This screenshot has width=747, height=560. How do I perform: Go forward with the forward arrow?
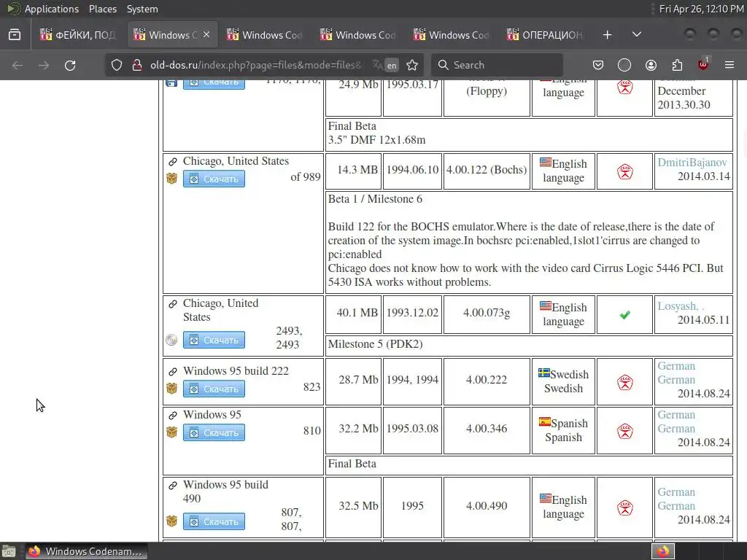point(44,65)
